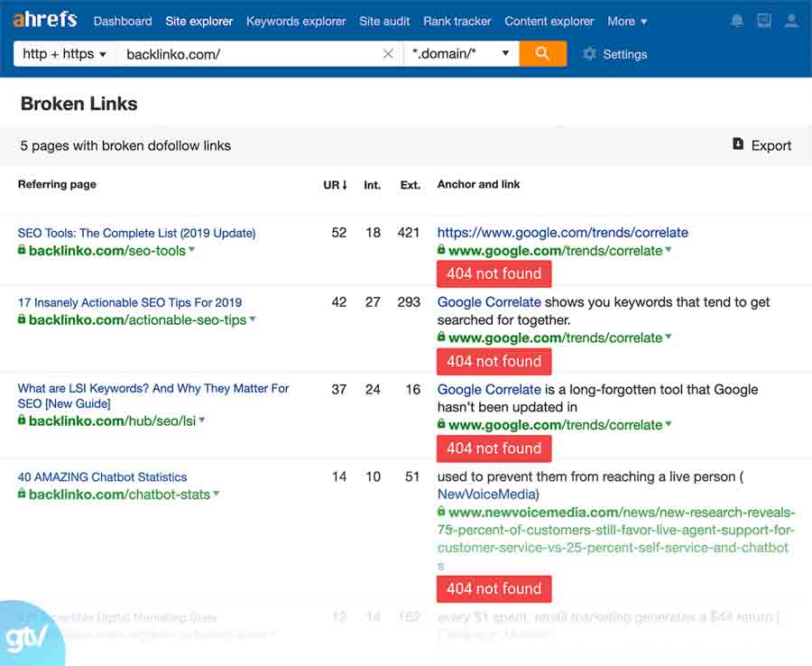The height and width of the screenshot is (666, 812).
Task: Click the orange search button
Action: (x=541, y=54)
